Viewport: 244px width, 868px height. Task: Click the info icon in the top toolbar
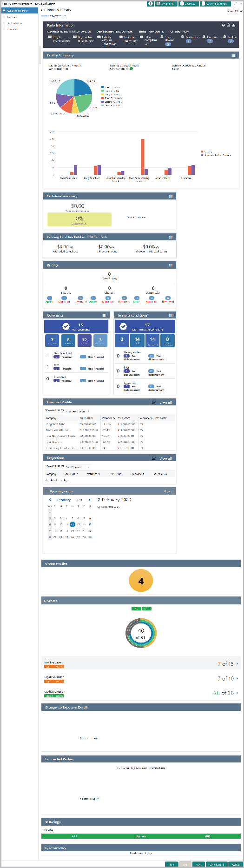coord(151,4)
